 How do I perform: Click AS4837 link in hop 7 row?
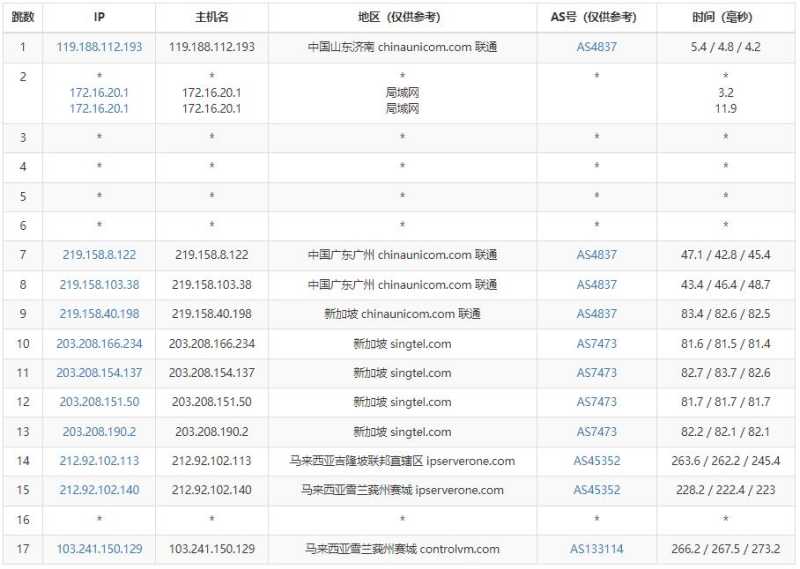click(x=596, y=255)
